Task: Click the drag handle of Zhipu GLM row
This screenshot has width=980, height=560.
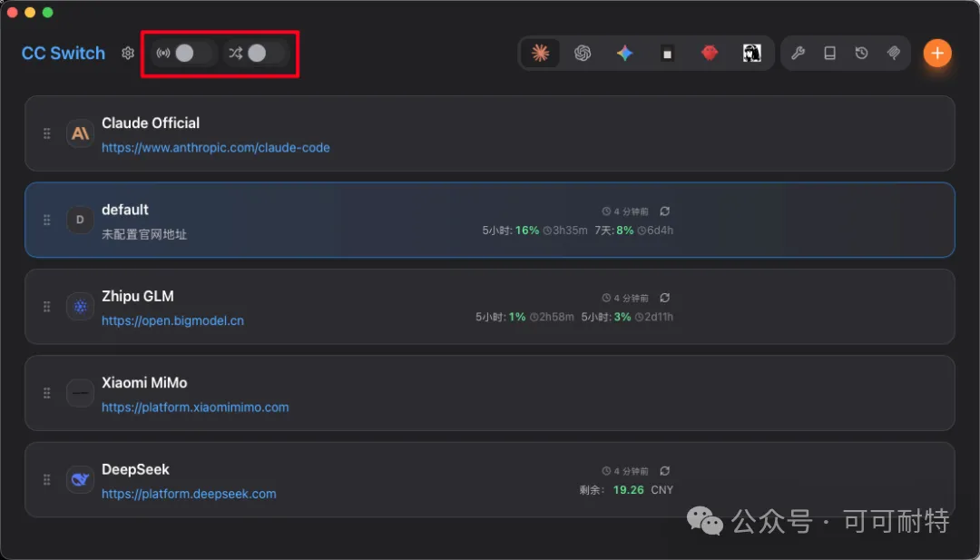Action: tap(47, 306)
